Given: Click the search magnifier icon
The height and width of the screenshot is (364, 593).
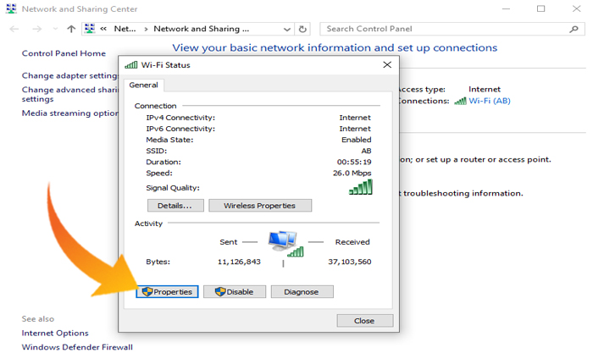Looking at the screenshot, I should [x=574, y=29].
